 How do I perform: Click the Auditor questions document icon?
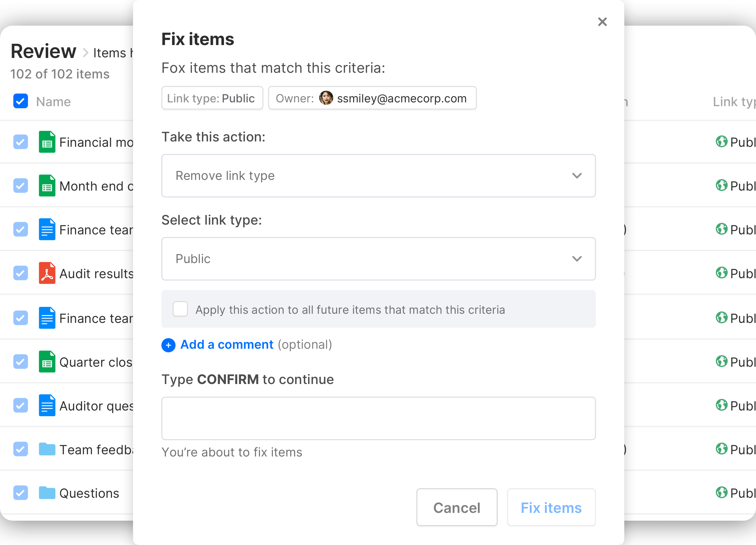click(47, 405)
